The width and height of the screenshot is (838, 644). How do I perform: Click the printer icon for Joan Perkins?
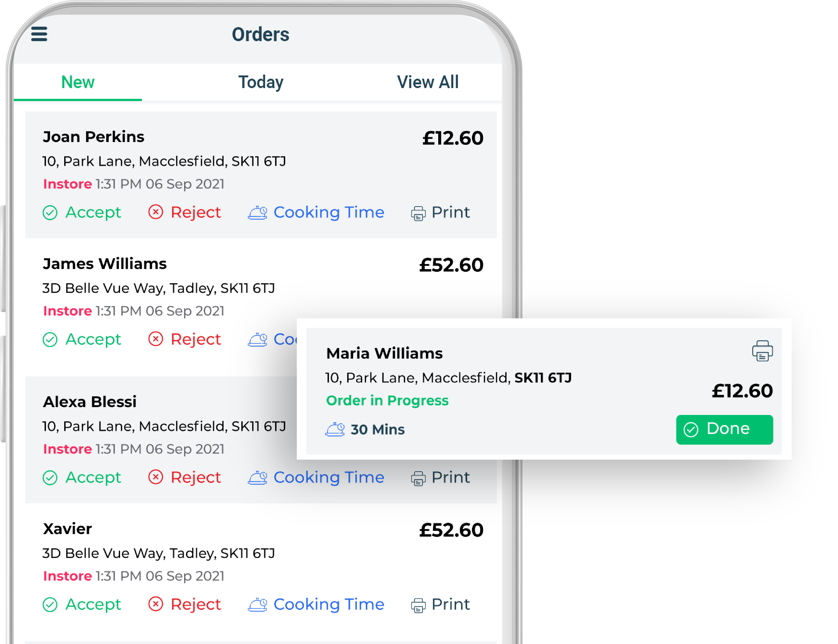[x=418, y=213]
